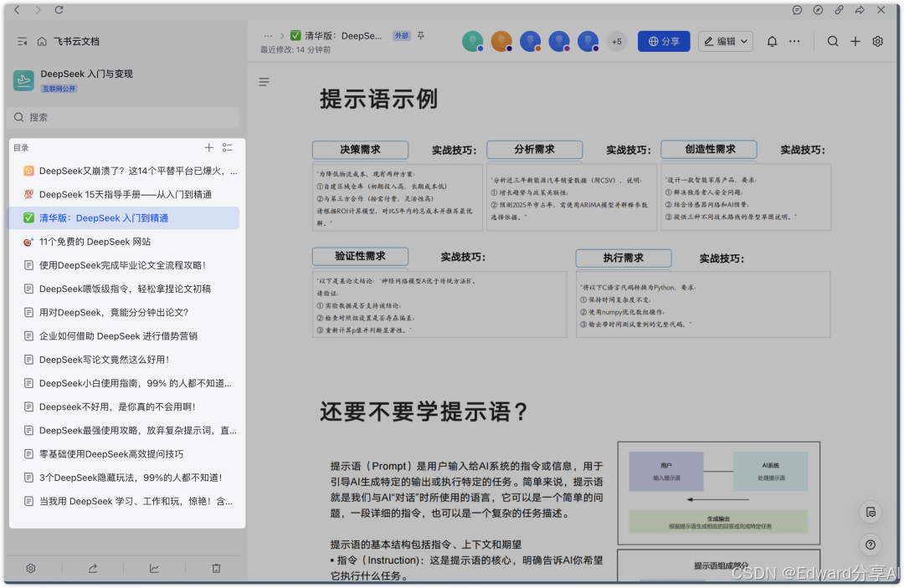904x588 pixels.
Task: Add a new page with 目录 plus icon
Action: pos(208,148)
